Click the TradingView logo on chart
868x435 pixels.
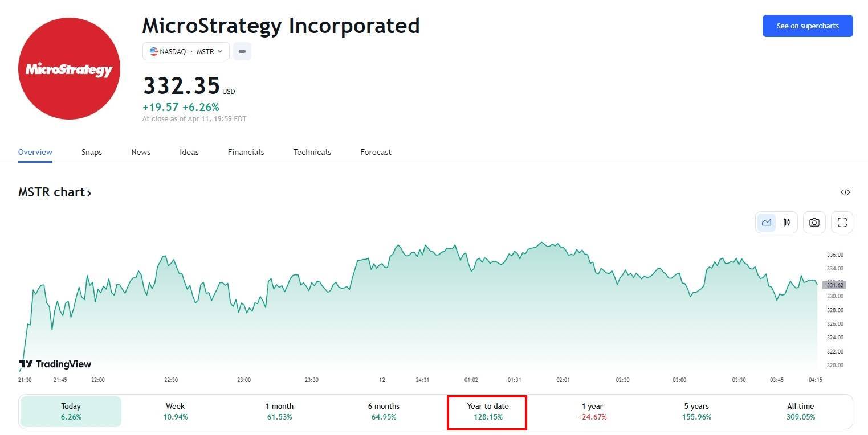[x=55, y=364]
